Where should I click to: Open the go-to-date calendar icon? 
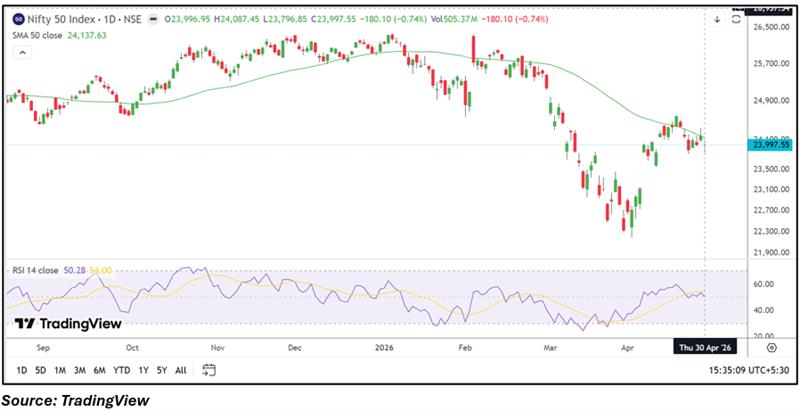pyautogui.click(x=209, y=370)
